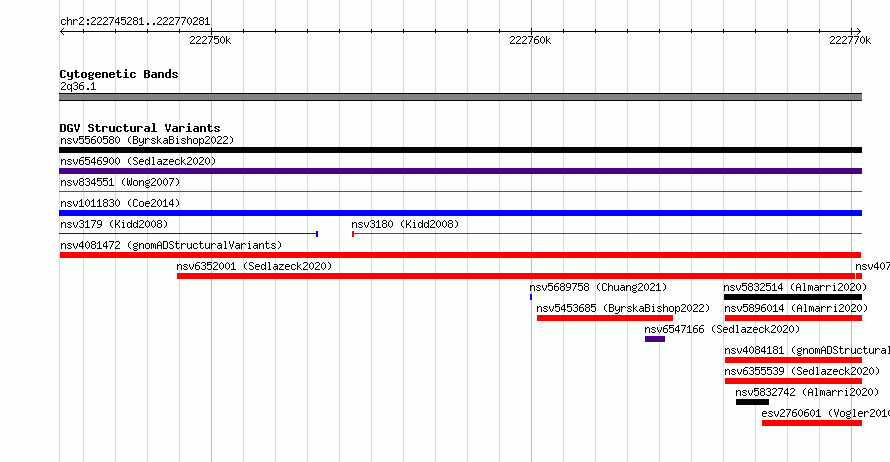Select the black nsv5560580 variant bar

(460, 150)
